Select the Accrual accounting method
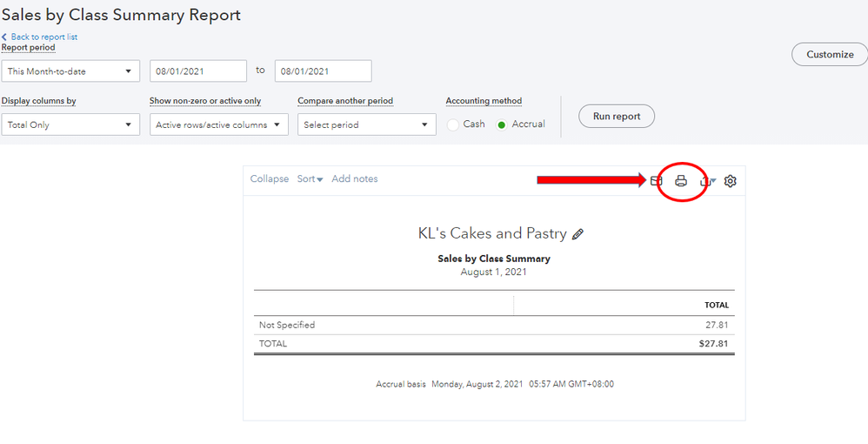 click(502, 124)
